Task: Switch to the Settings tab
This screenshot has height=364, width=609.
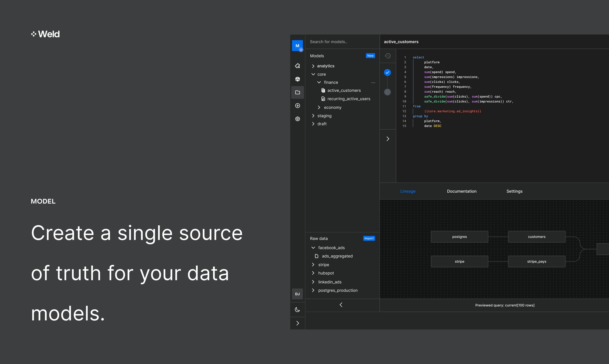Action: (x=514, y=191)
